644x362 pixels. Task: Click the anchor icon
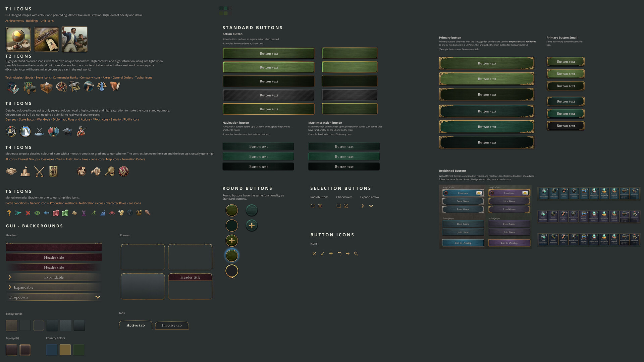pos(130,213)
